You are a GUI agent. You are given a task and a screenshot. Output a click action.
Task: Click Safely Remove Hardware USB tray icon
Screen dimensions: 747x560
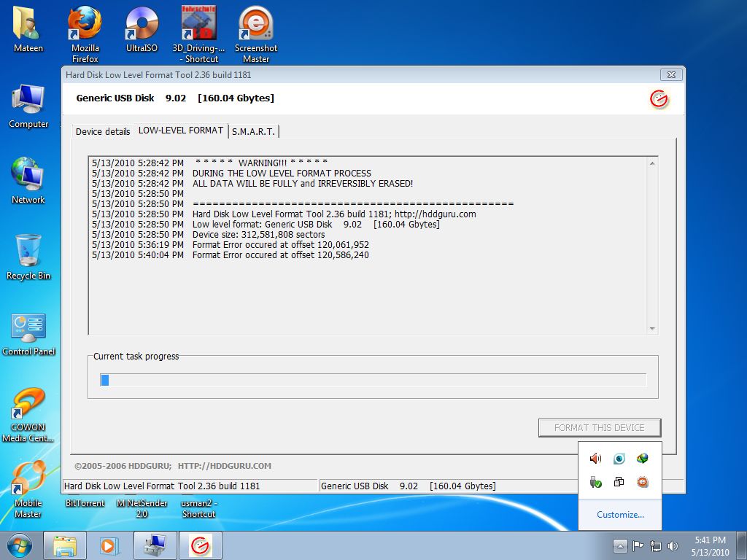(595, 483)
